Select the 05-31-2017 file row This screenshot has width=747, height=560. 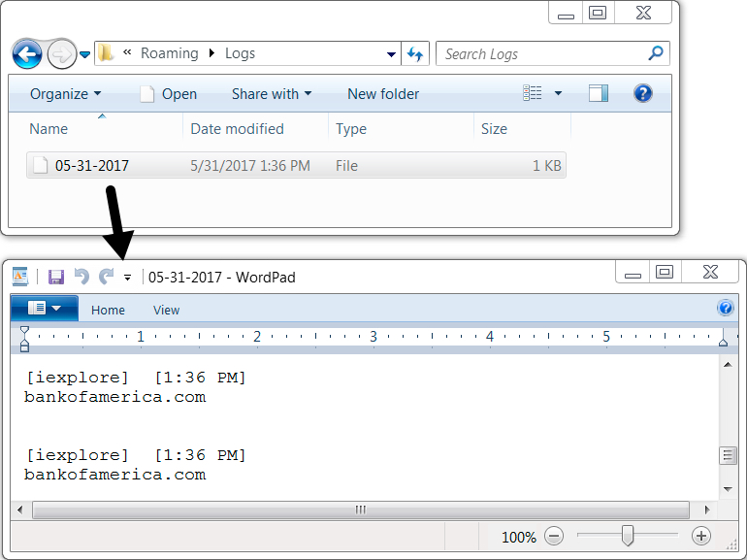click(x=296, y=165)
